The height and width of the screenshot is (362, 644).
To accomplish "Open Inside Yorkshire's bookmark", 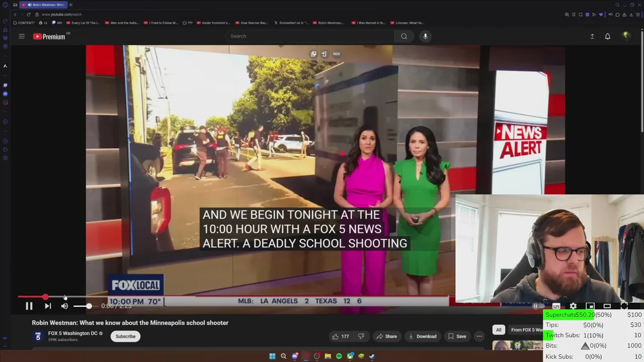I will [213, 23].
